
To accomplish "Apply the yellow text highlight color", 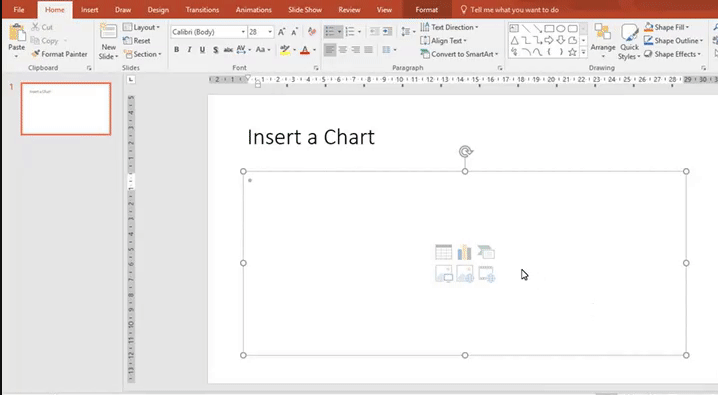I will click(285, 49).
